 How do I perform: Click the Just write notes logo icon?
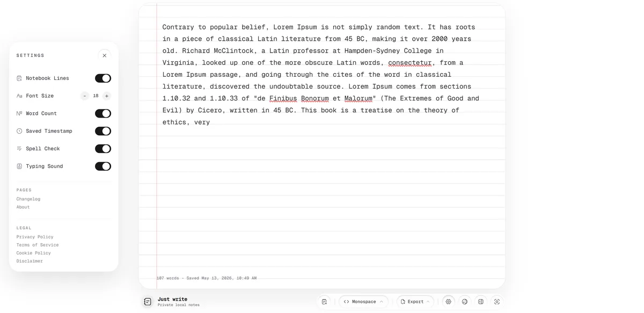[x=148, y=302]
